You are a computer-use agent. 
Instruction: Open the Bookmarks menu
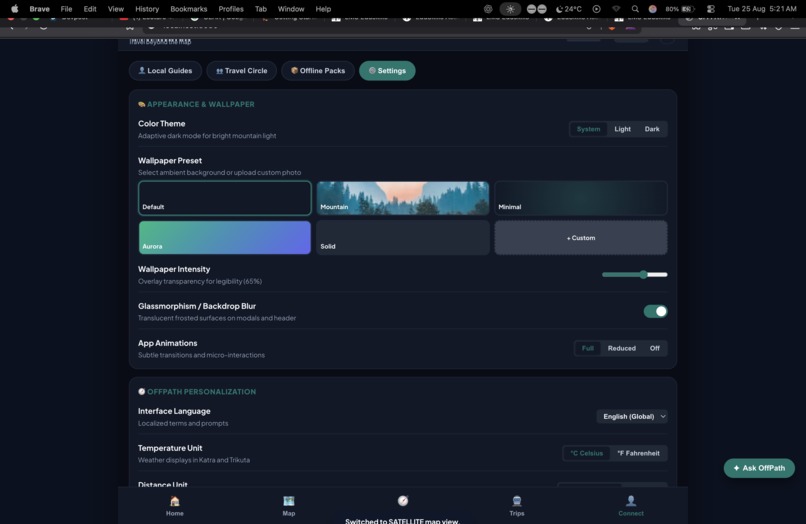pyautogui.click(x=189, y=9)
